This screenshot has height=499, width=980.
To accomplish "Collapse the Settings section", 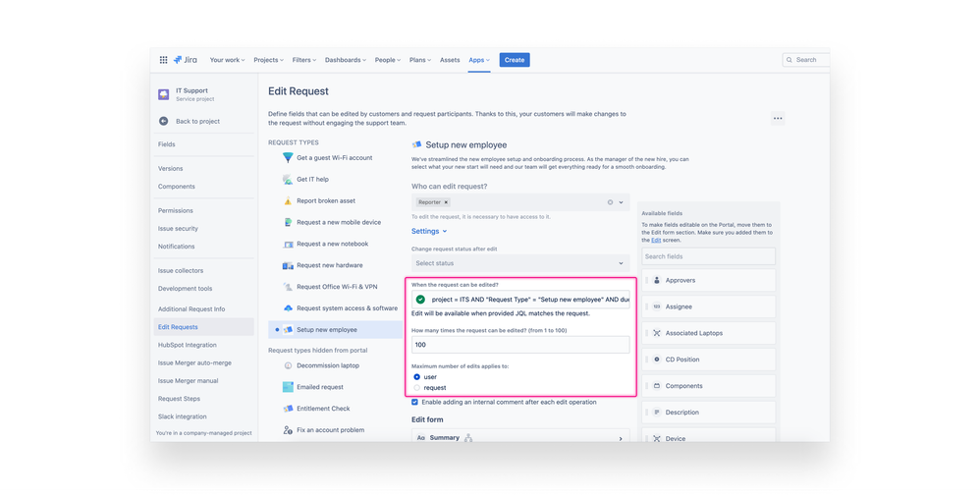I will pyautogui.click(x=429, y=232).
